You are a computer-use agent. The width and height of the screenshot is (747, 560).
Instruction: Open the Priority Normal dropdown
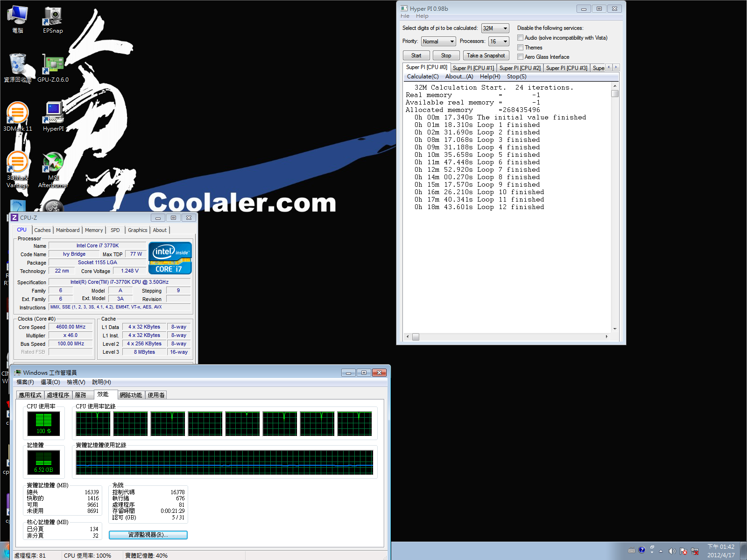click(x=438, y=42)
